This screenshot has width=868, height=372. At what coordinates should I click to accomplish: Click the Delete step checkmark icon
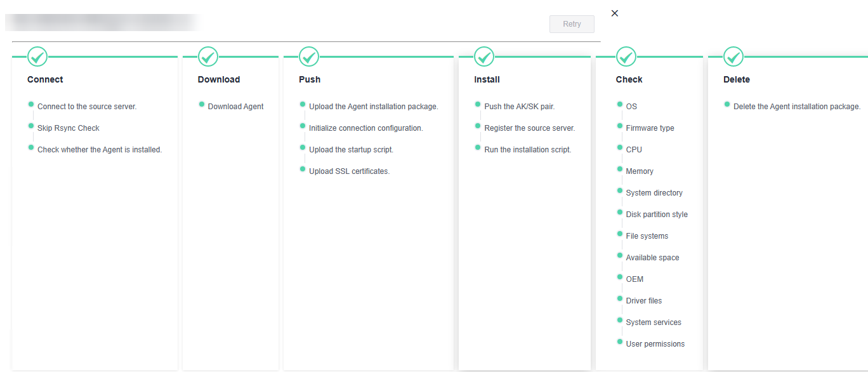pyautogui.click(x=733, y=56)
